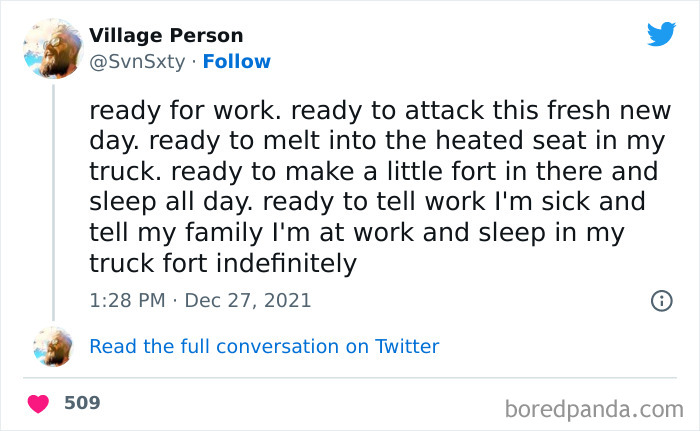Open the Village Person display name

coord(166,36)
